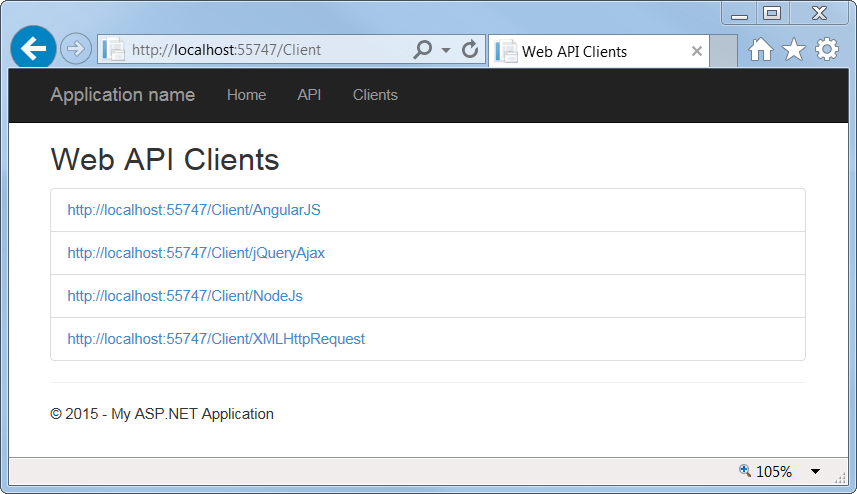Close the Web API Clients tab

(x=697, y=51)
